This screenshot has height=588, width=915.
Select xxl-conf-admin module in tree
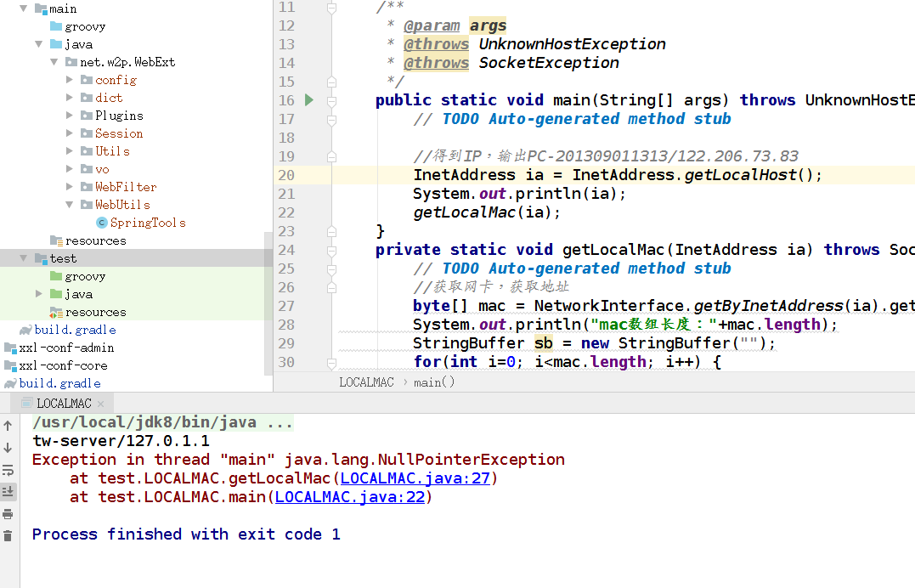coord(66,348)
